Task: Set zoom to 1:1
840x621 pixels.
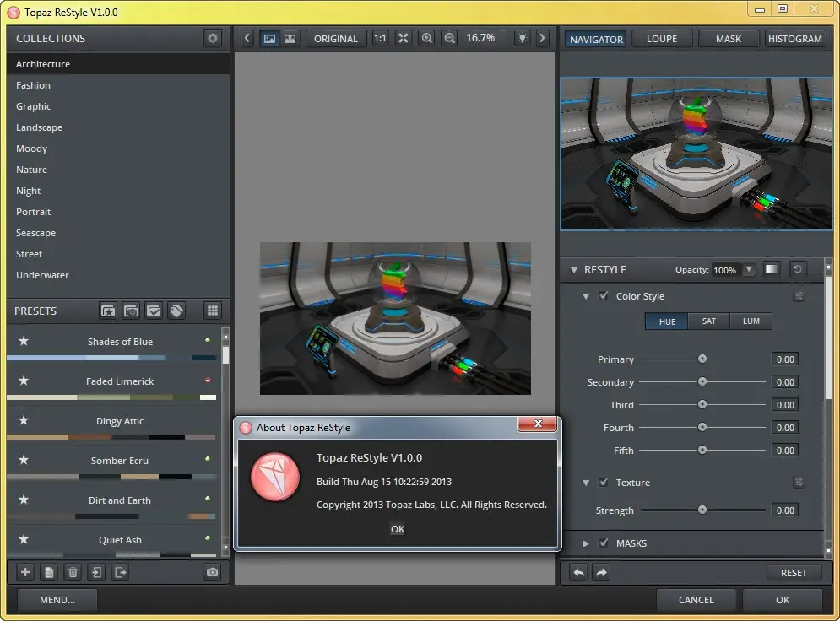Action: (380, 38)
